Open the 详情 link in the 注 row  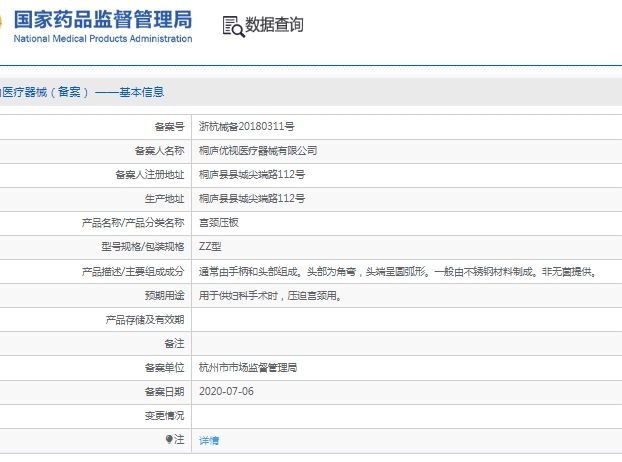click(209, 440)
